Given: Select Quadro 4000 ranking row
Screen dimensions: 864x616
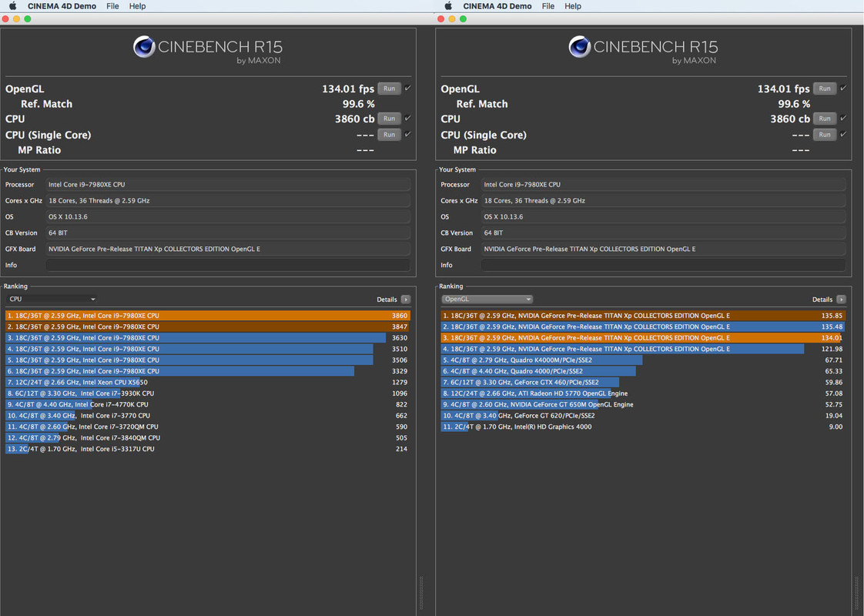Looking at the screenshot, I should tap(643, 371).
